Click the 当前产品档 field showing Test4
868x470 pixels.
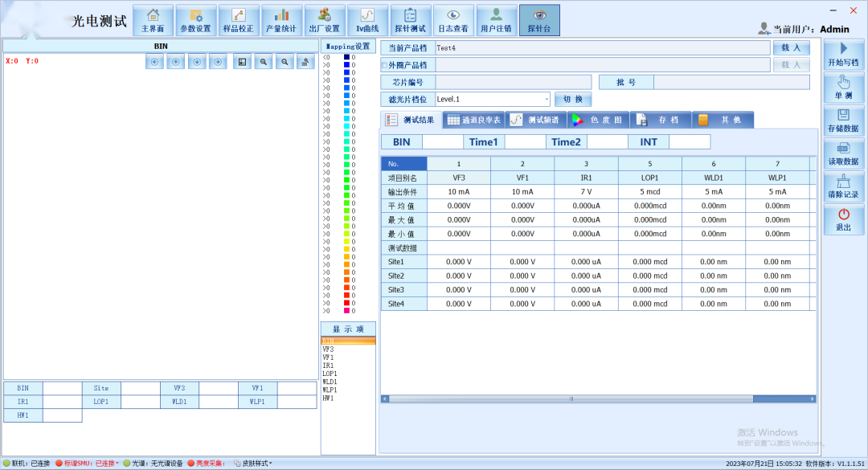tap(603, 48)
